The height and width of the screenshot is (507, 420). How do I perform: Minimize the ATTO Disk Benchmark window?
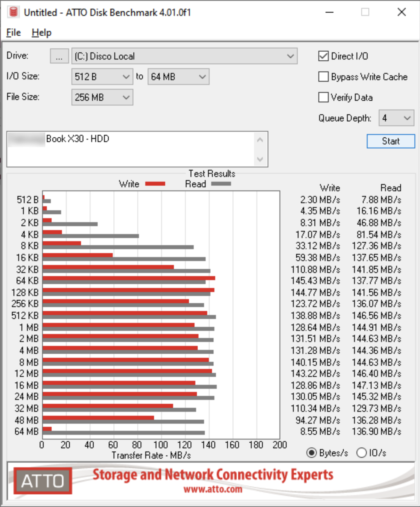329,12
